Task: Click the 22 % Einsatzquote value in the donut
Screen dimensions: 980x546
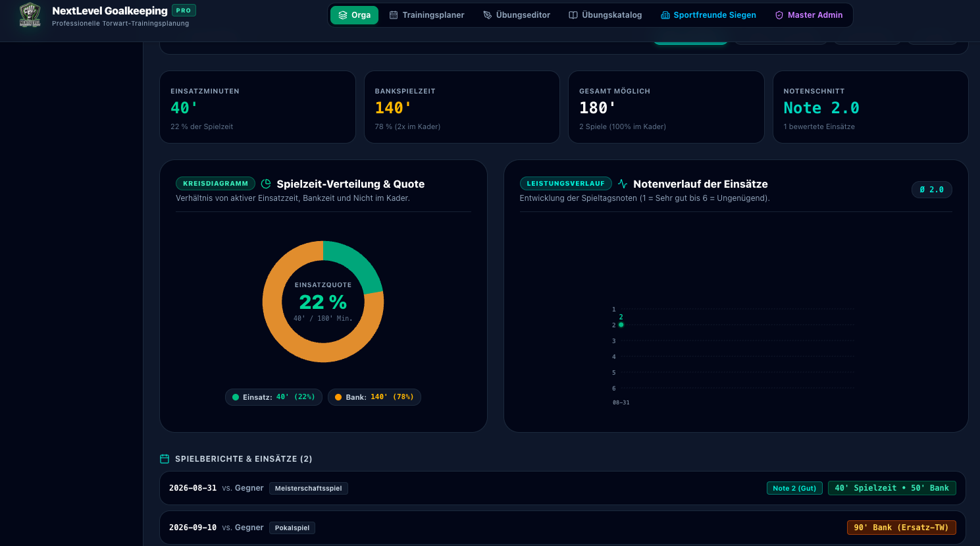Action: [x=322, y=302]
